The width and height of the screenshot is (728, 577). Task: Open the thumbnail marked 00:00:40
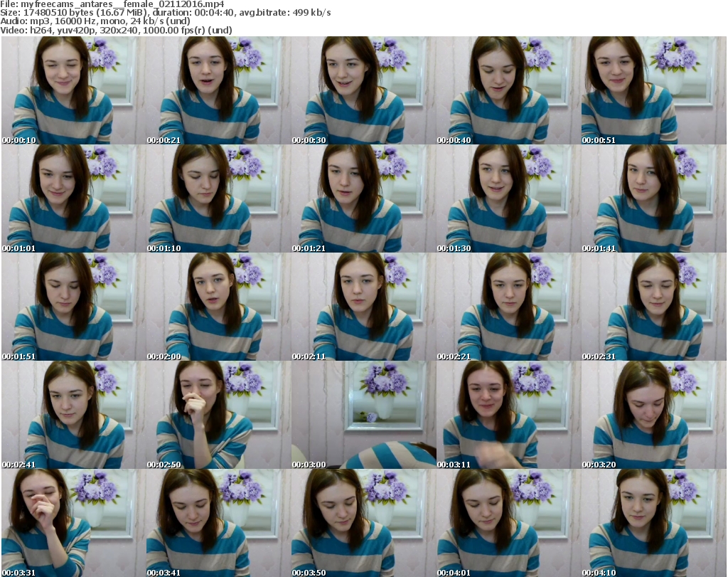tap(508, 90)
